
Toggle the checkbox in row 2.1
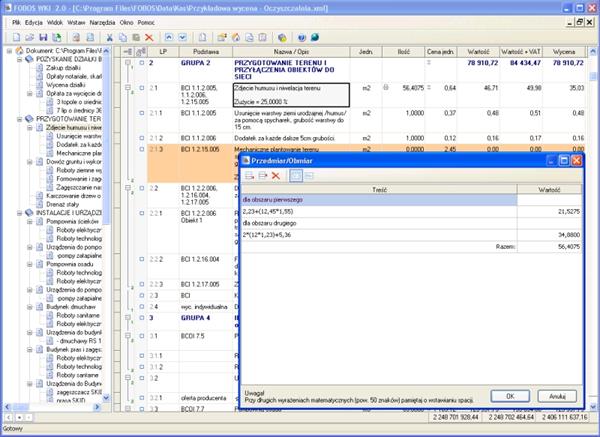click(140, 89)
